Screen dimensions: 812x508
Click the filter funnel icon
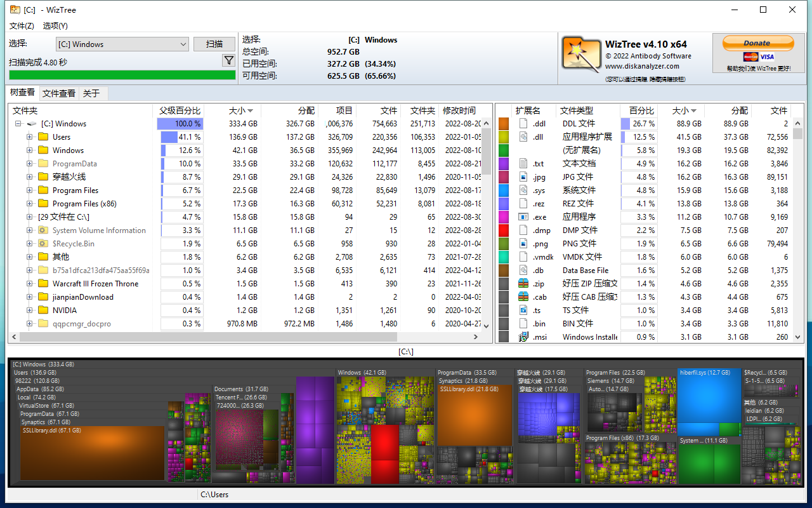pos(228,61)
